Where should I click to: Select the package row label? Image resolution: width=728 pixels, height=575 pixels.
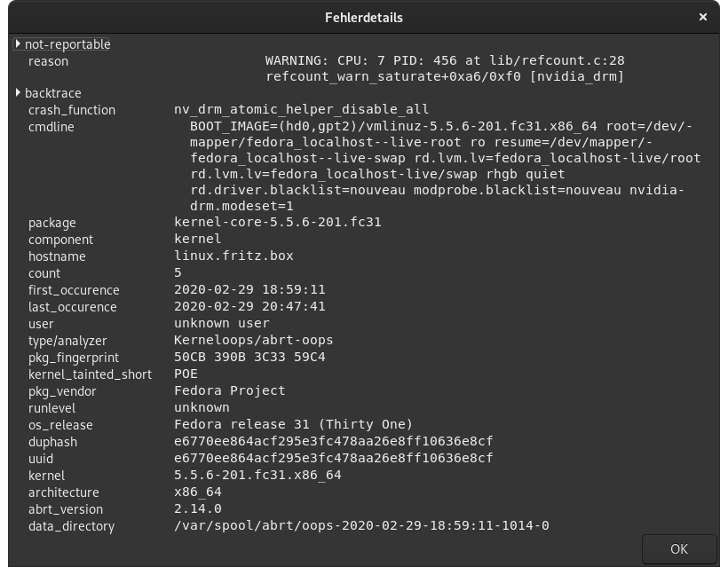[52, 223]
